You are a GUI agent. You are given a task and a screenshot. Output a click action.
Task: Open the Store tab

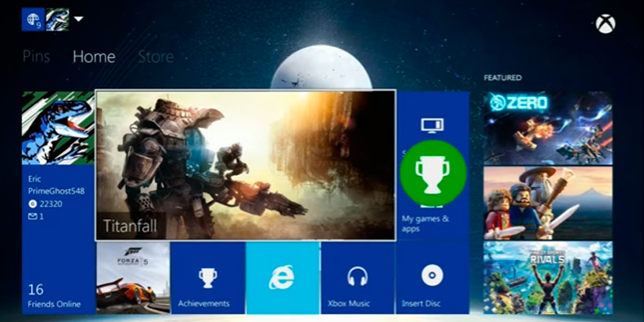pos(156,57)
